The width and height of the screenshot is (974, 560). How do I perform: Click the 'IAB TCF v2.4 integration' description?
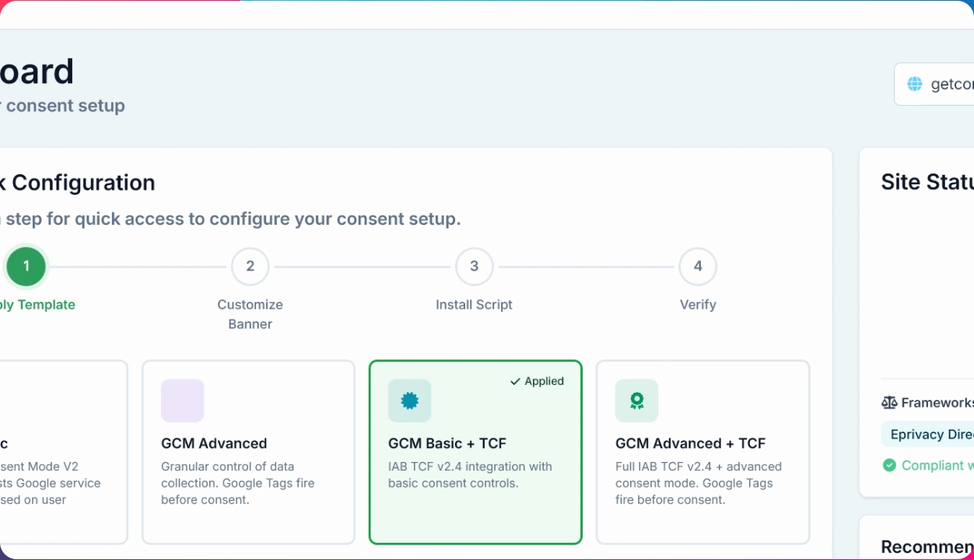click(470, 474)
